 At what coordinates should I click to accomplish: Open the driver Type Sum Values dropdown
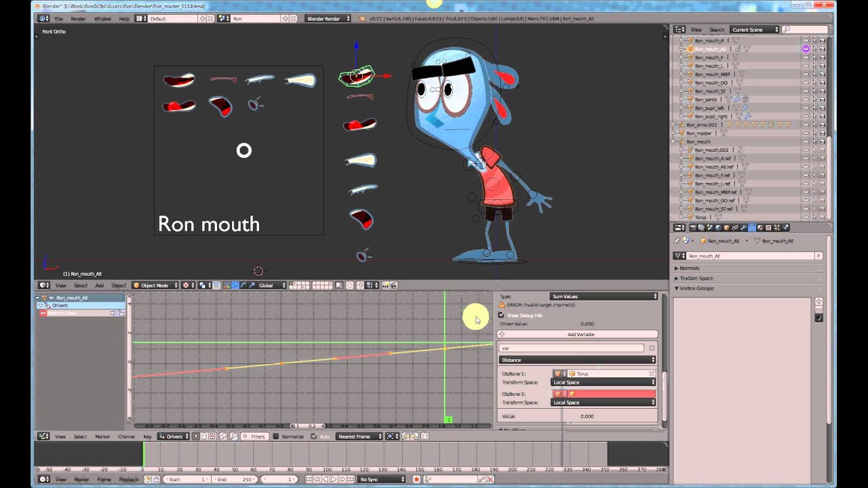click(x=603, y=296)
